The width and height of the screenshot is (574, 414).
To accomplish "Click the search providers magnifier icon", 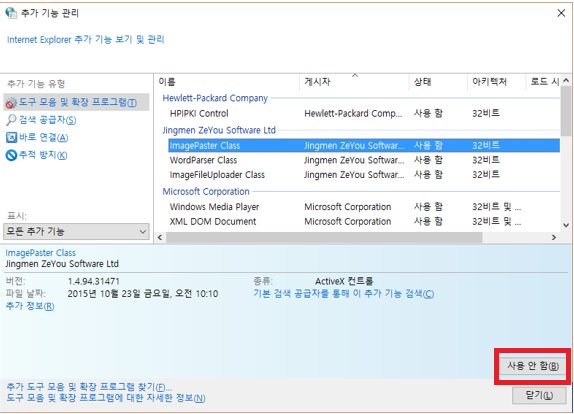I will tap(11, 120).
